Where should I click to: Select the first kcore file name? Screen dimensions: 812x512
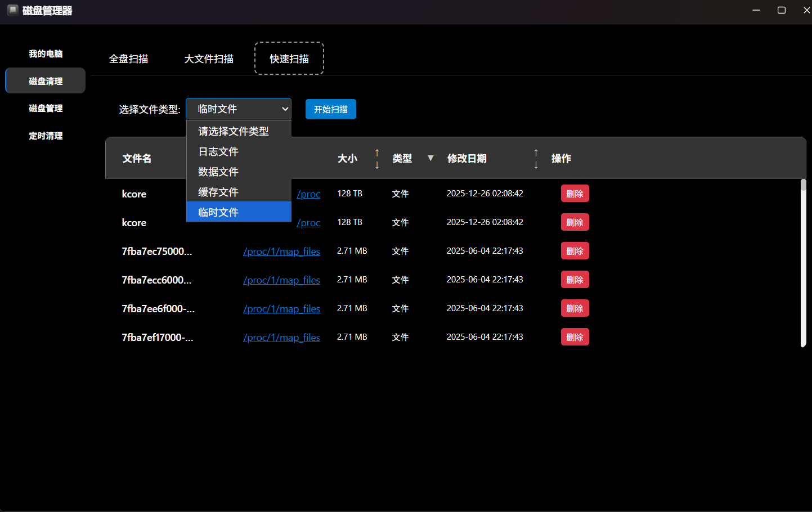coord(134,194)
